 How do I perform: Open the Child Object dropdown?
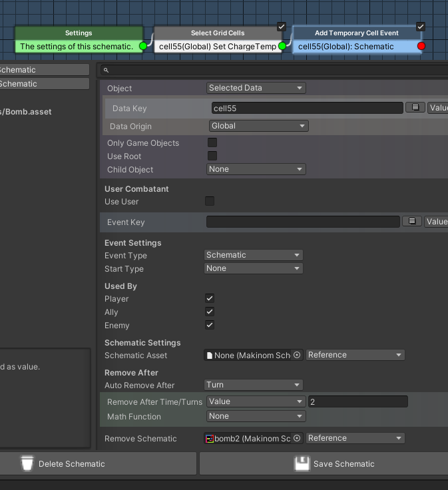coord(256,169)
